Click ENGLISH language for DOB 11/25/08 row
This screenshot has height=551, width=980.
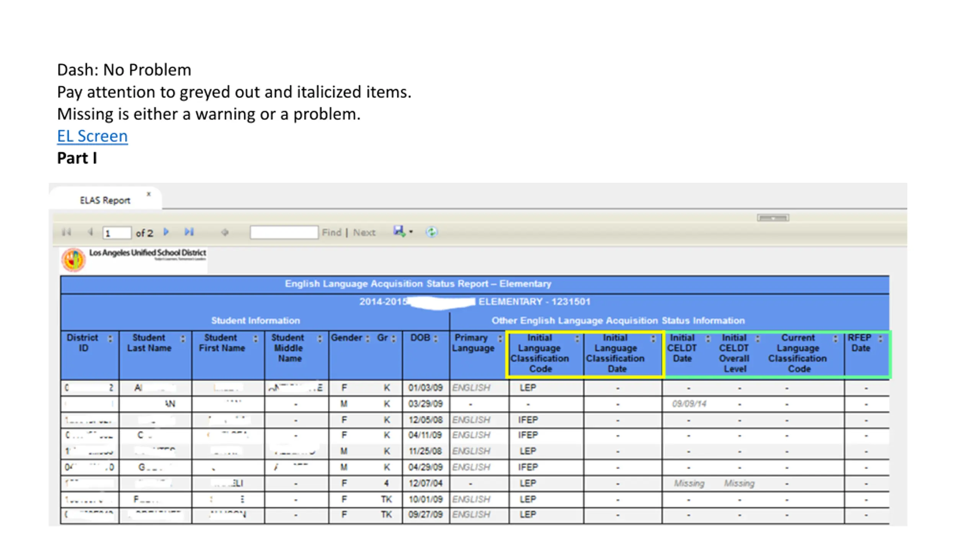pos(471,452)
